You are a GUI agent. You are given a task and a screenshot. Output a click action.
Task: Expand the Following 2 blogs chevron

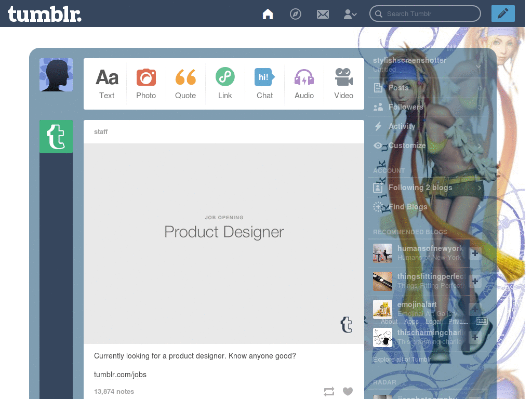(480, 188)
